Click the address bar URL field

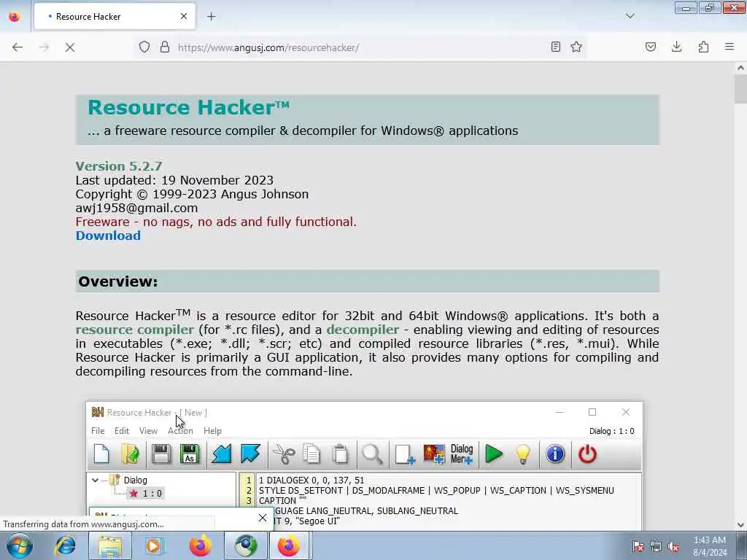(x=362, y=47)
